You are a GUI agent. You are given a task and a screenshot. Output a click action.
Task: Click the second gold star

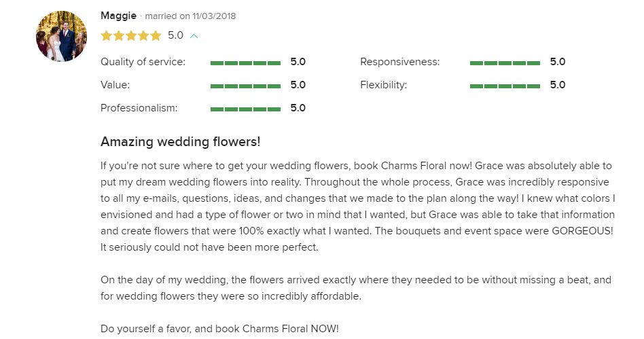coord(118,35)
